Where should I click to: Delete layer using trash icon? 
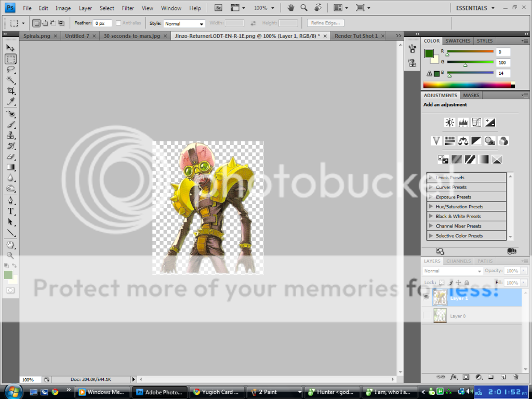(x=516, y=378)
